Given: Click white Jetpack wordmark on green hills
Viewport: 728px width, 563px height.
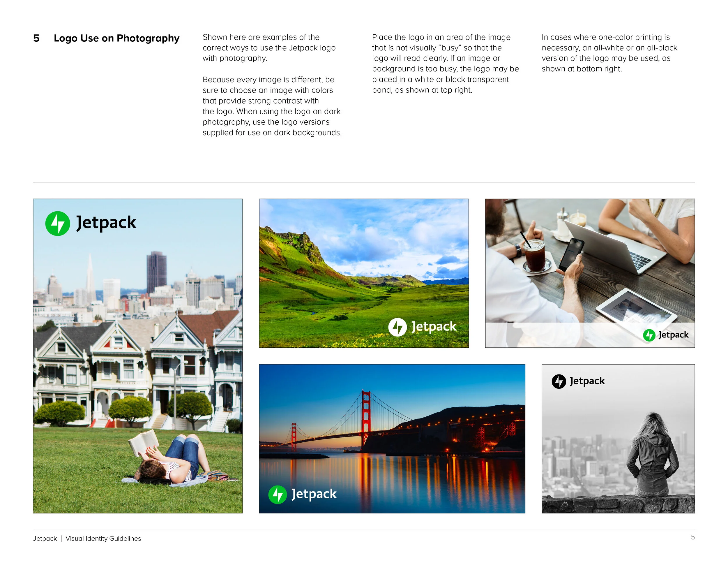Looking at the screenshot, I should [434, 327].
